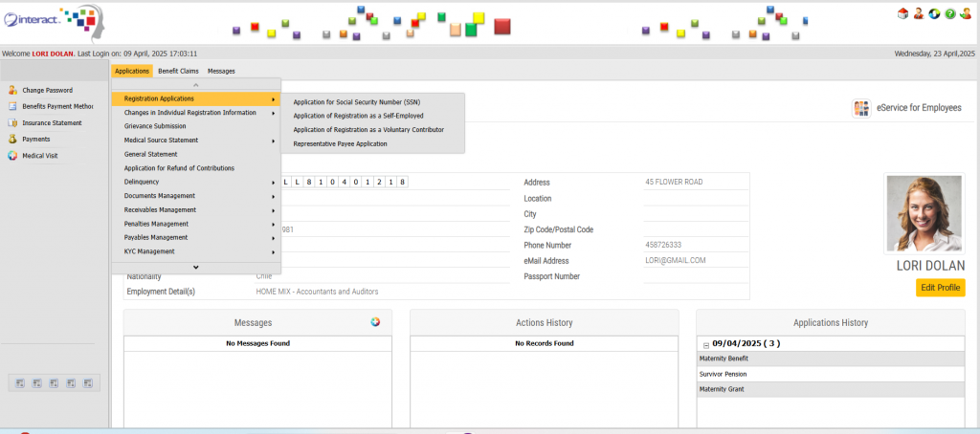Expand the KYC Management submenu
This screenshot has height=434, width=980.
149,251
